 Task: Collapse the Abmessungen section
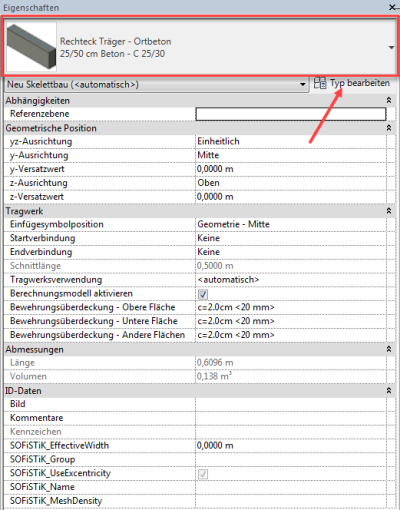coord(389,349)
